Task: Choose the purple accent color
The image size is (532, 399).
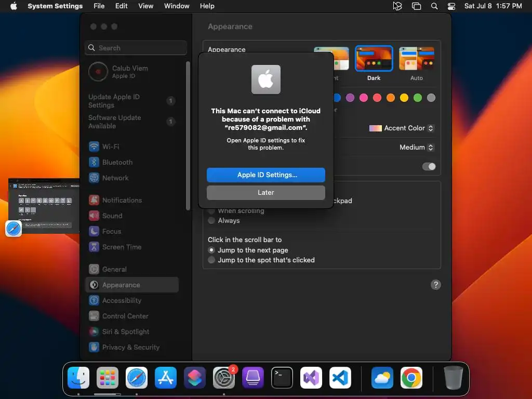Action: tap(350, 98)
